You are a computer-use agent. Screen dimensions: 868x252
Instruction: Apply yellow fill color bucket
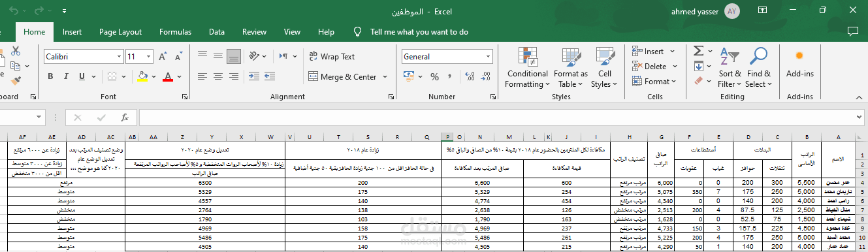(x=142, y=77)
